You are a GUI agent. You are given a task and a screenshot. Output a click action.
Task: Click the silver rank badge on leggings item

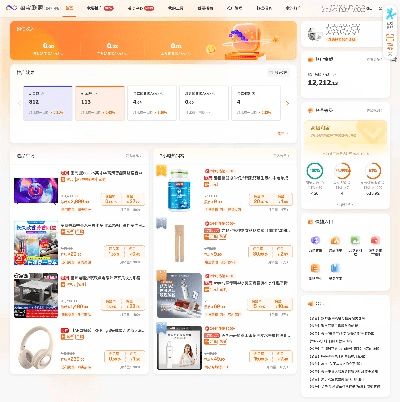(x=161, y=223)
